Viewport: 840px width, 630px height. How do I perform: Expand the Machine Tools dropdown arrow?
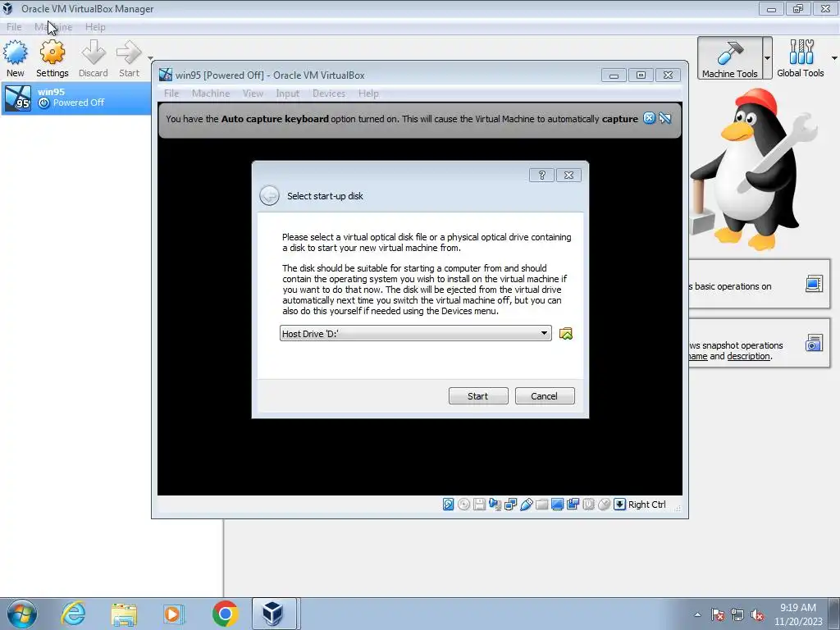[767, 58]
